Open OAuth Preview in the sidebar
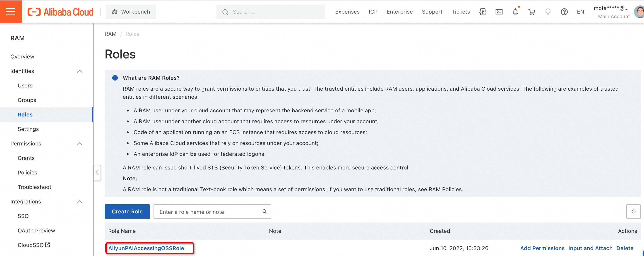 36,230
